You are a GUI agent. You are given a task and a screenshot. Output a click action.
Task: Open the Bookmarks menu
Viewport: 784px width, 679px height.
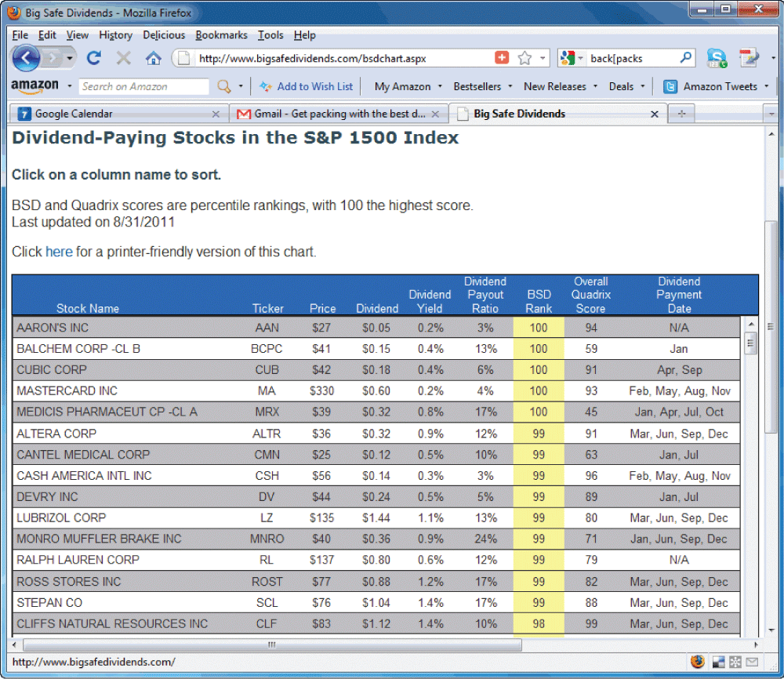click(x=222, y=35)
